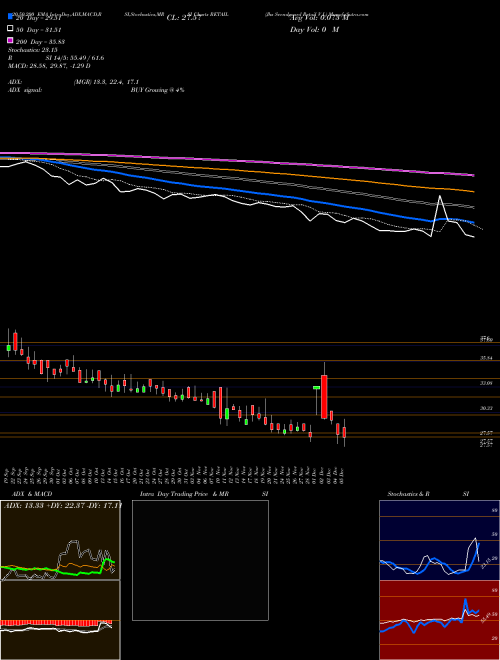This screenshot has width=500, height=660.
Task: Click the 35.84 price axis label
Action: click(x=487, y=358)
